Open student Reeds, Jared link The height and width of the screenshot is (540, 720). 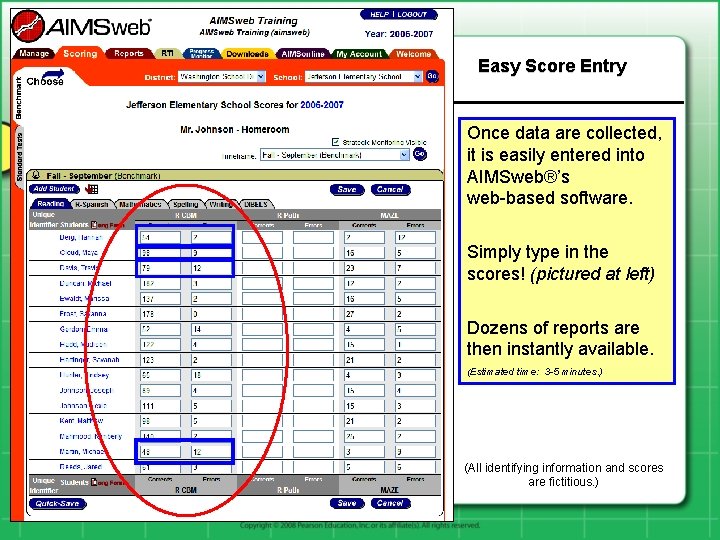80,466
